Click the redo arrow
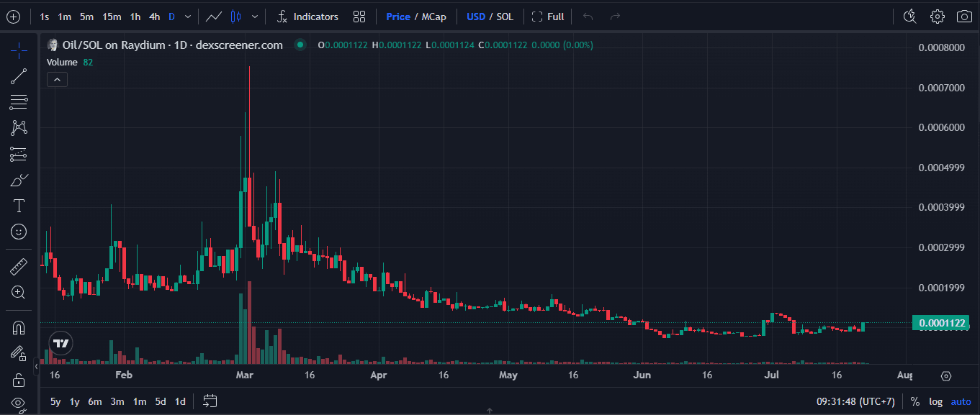Viewport: 980px width, 415px height. click(x=615, y=17)
